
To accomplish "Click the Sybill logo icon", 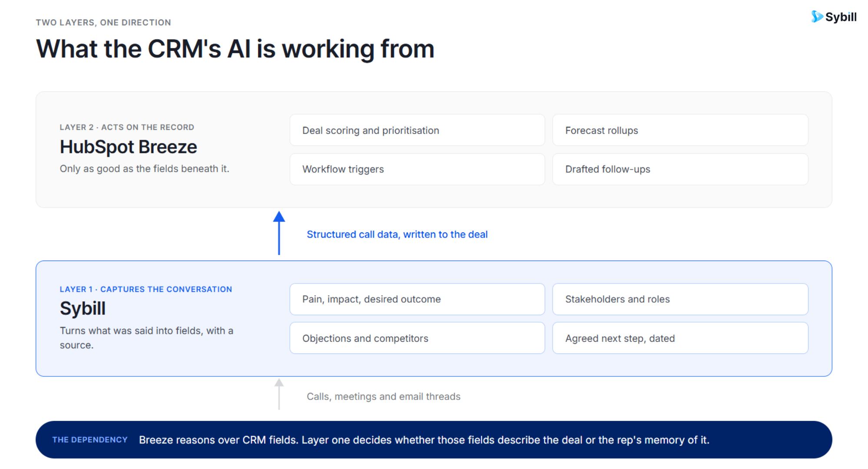I will [x=817, y=17].
